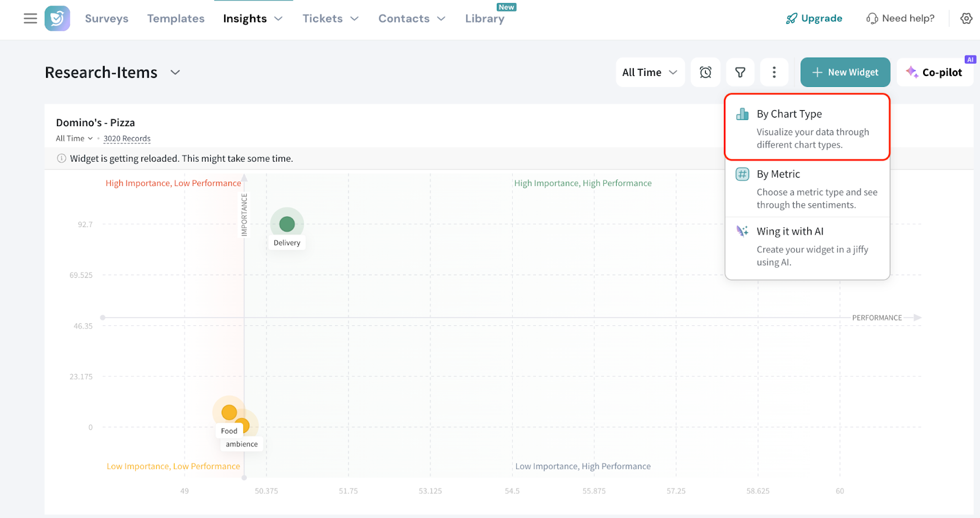
Task: Open the hamburger navigation menu
Action: click(30, 18)
